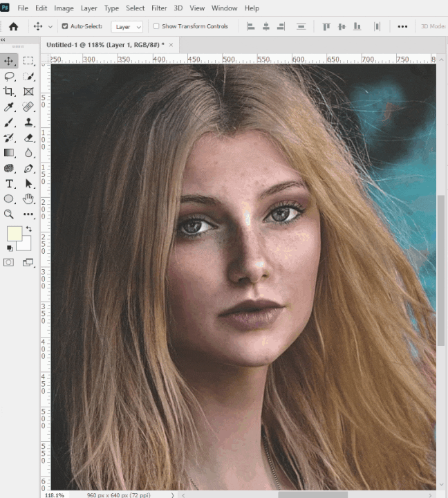
Task: Toggle Quick Mask mode
Action: pos(8,262)
